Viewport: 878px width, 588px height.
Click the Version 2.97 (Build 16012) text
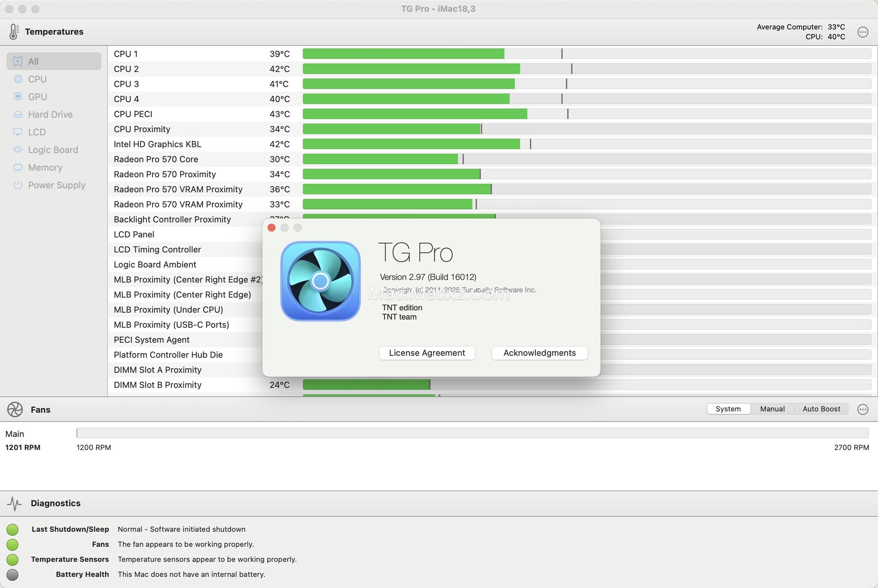point(428,277)
